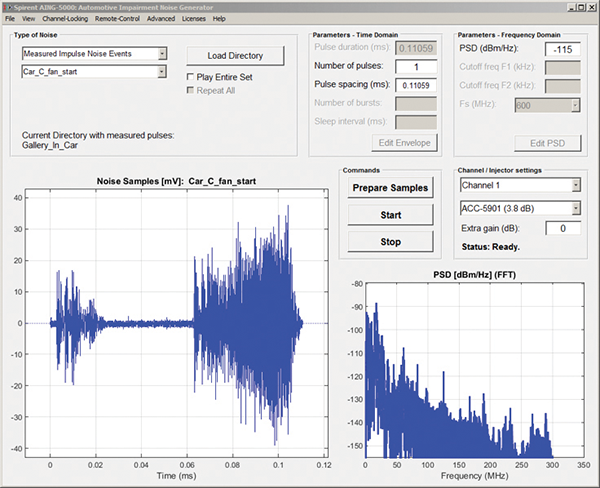Click the Number of pulses field

pyautogui.click(x=415, y=66)
